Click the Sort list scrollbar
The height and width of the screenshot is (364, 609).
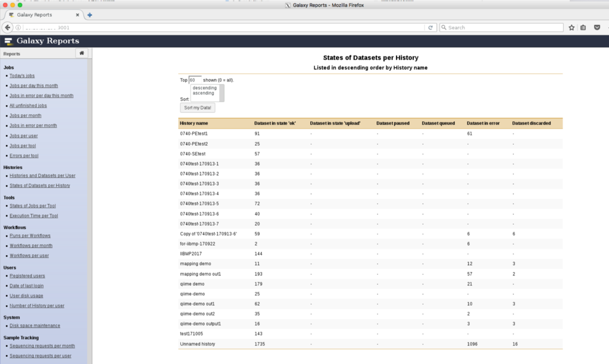coord(222,93)
